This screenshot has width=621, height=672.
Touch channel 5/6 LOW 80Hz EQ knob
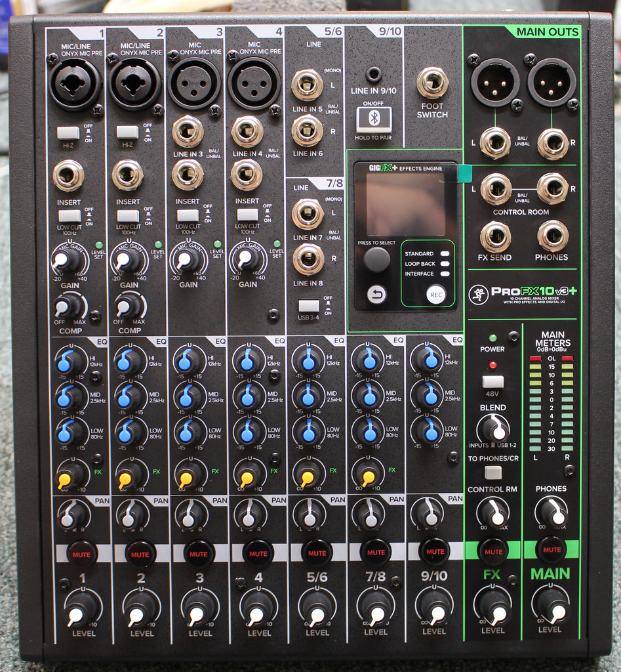pyautogui.click(x=308, y=432)
